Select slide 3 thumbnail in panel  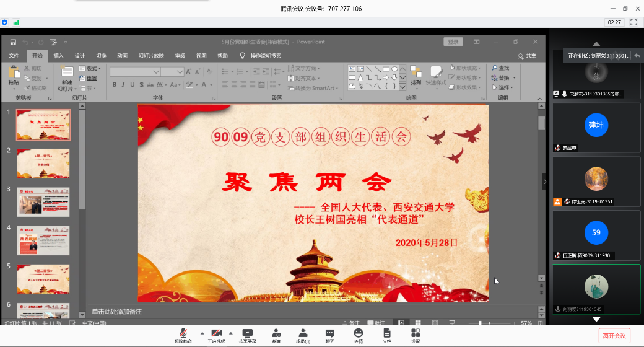click(43, 202)
